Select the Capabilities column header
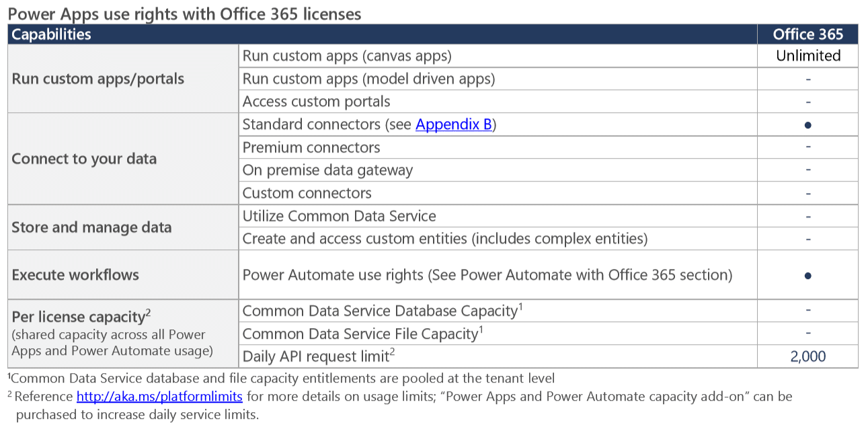 click(51, 34)
